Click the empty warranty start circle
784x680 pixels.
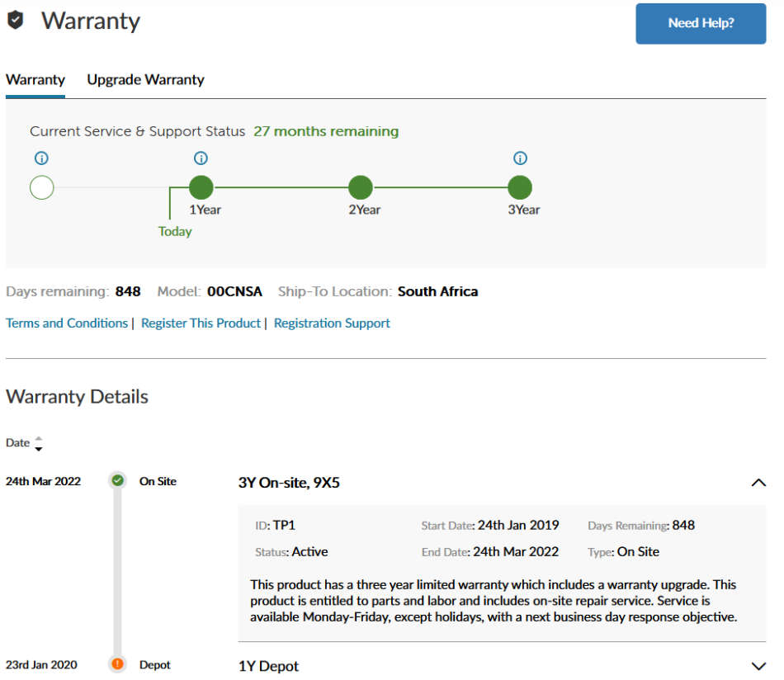[41, 187]
